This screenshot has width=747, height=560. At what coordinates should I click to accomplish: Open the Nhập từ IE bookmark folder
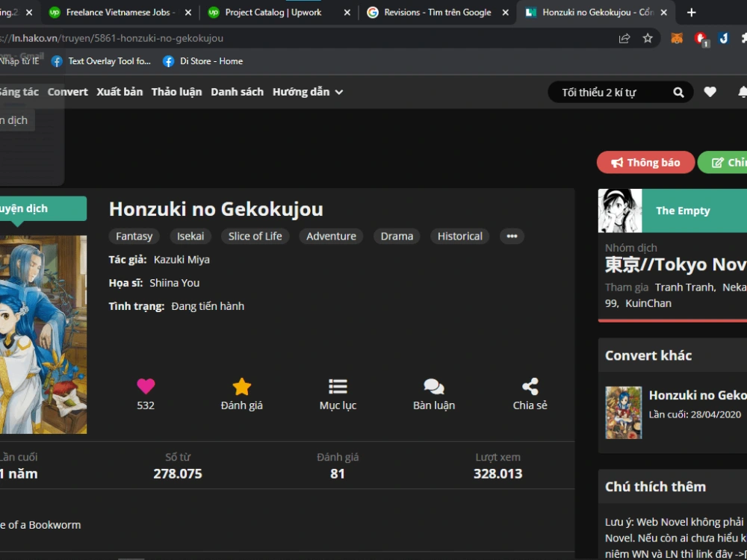click(19, 61)
